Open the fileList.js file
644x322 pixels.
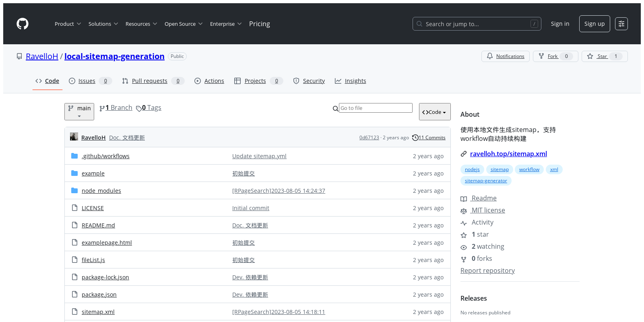point(93,260)
